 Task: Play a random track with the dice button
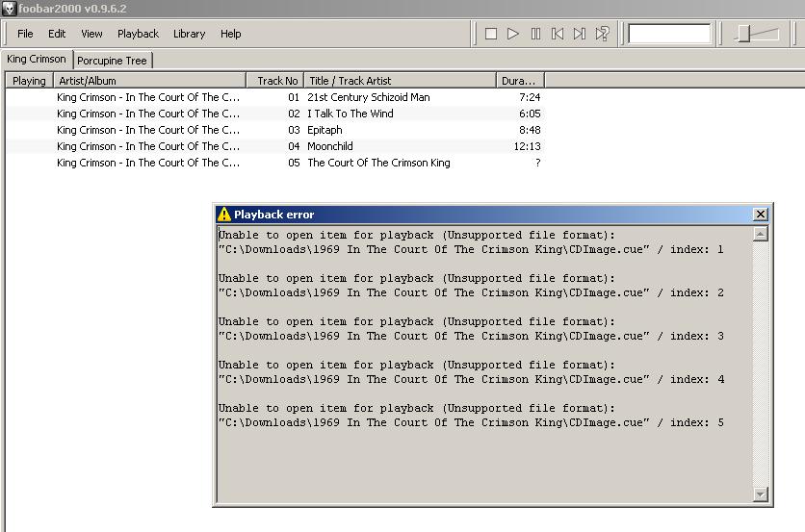[602, 34]
